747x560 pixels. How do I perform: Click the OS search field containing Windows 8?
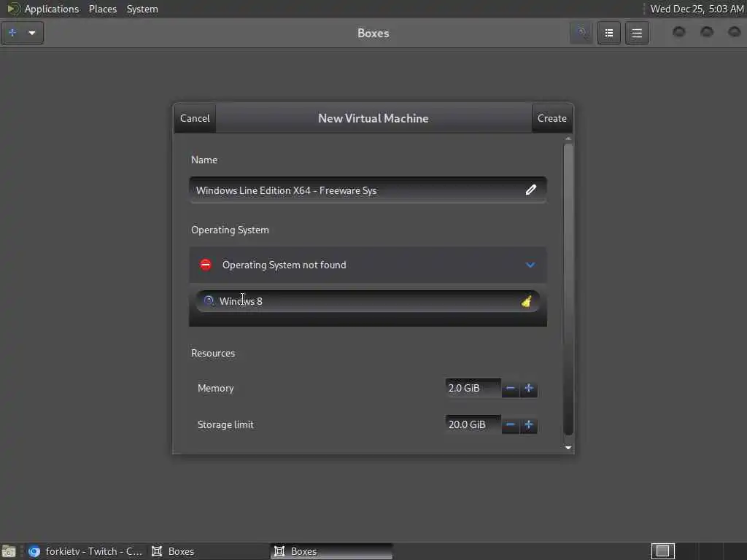pyautogui.click(x=368, y=301)
